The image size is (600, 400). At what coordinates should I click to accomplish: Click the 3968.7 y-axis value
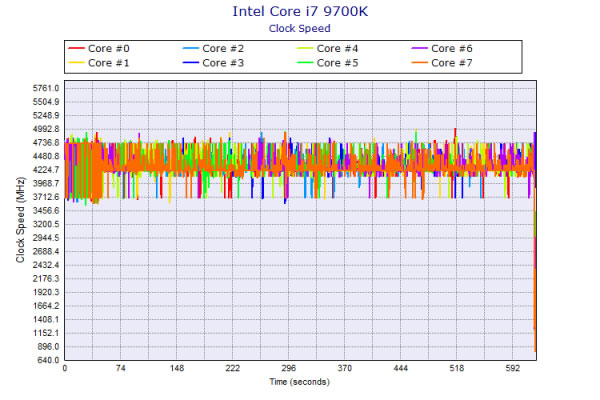pos(46,183)
